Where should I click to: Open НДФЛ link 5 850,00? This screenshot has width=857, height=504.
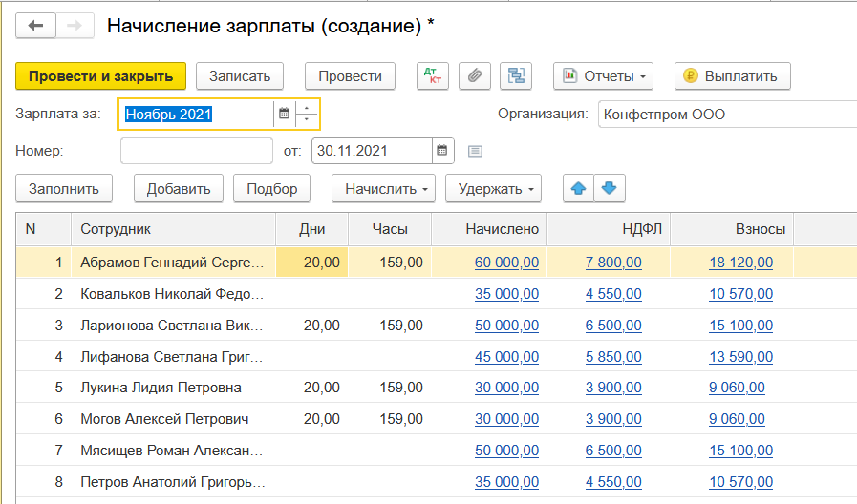(613, 357)
